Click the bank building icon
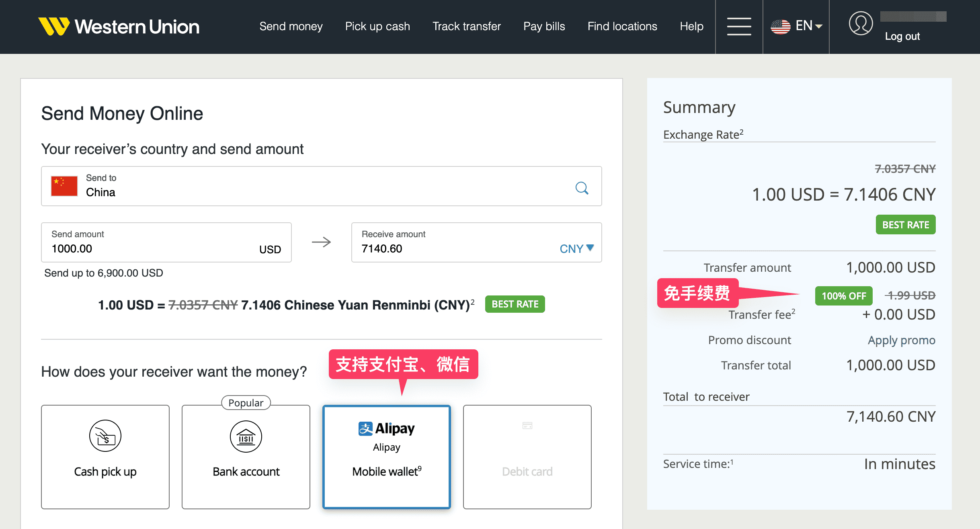This screenshot has height=529, width=980. pos(246,437)
